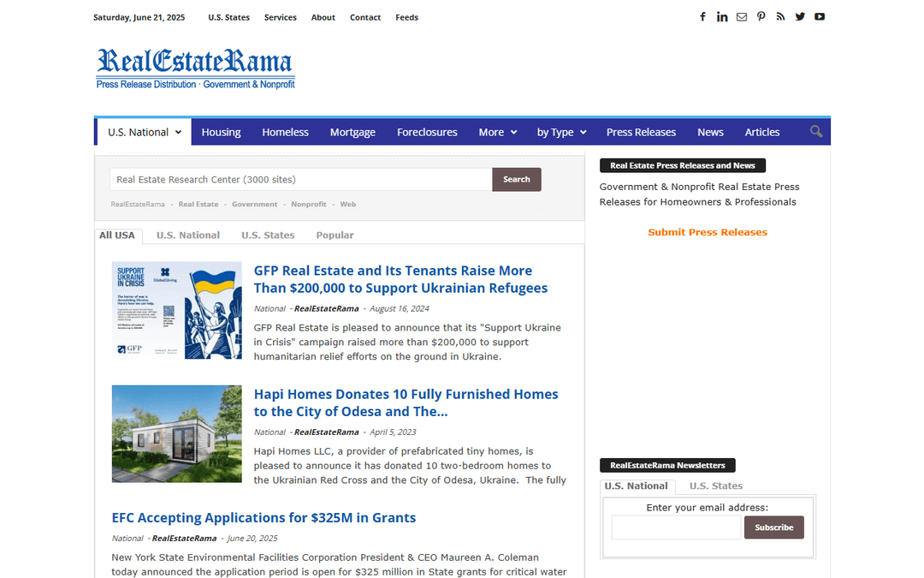Open the YouTube social icon
Screen dimensions: 924x578
coord(819,17)
